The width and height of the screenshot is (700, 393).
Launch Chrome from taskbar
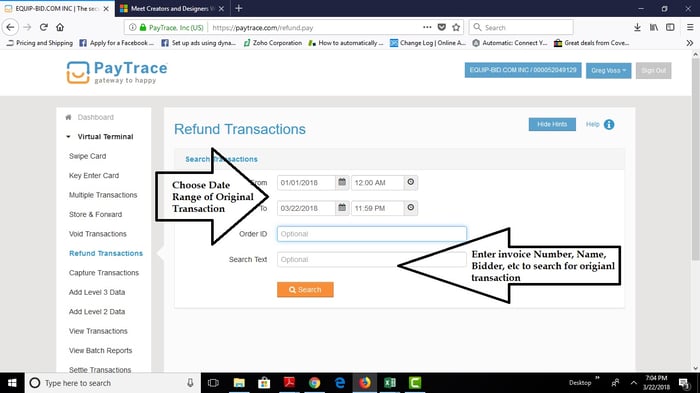coord(314,383)
